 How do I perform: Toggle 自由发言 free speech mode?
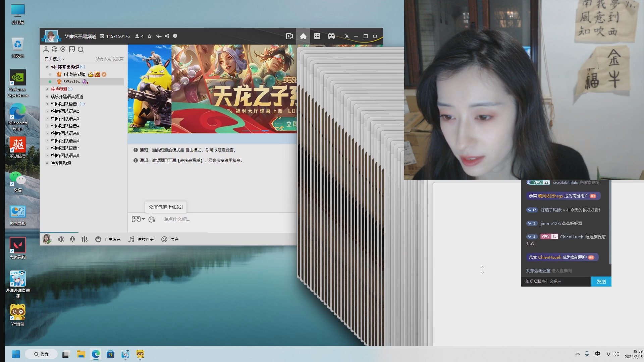pyautogui.click(x=108, y=239)
